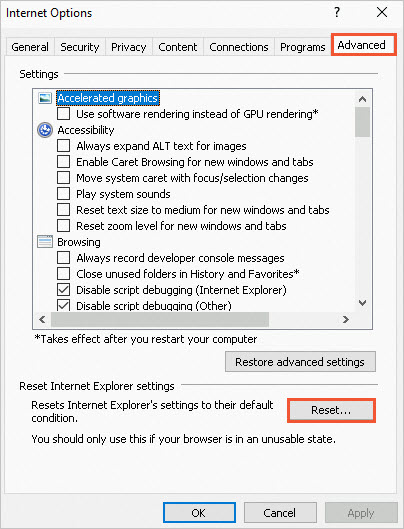This screenshot has height=529, width=404.
Task: Enable Caret Browsing for new windows
Action: [63, 162]
